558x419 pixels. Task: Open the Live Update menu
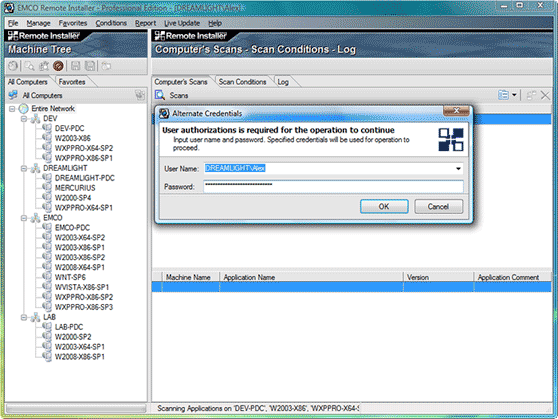click(x=182, y=23)
